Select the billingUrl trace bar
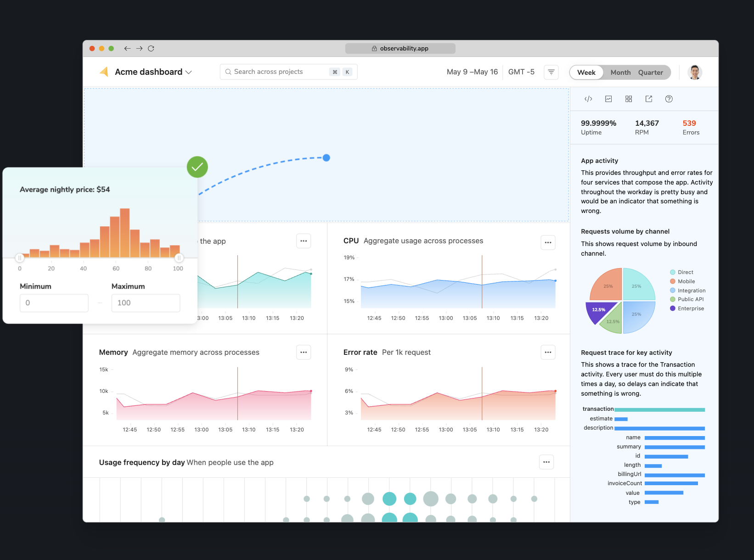Screen dimensions: 754x560 pyautogui.click(x=675, y=475)
